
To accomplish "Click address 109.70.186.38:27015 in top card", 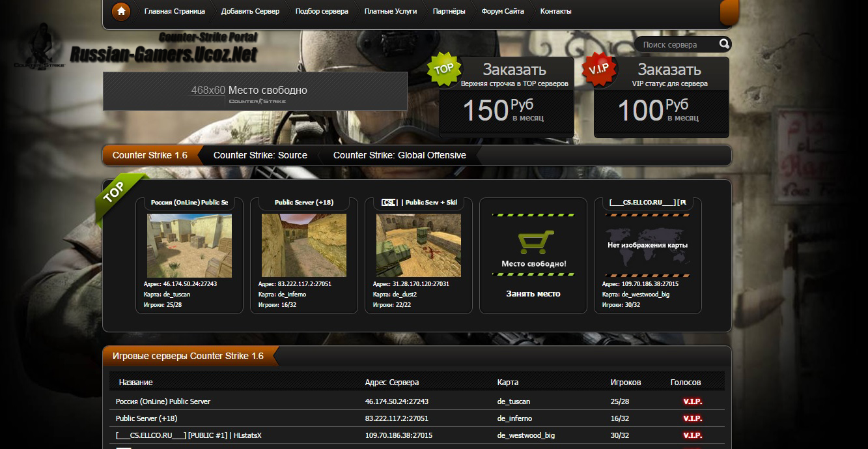I will 641,284.
